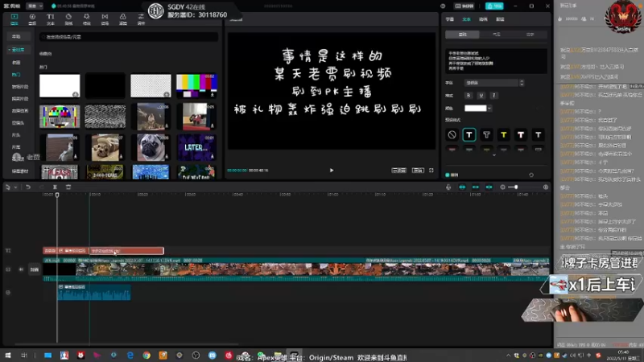Screen dimensions: 644x362
Task: Click the redo arrow in timeline toolbar
Action: [x=41, y=187]
